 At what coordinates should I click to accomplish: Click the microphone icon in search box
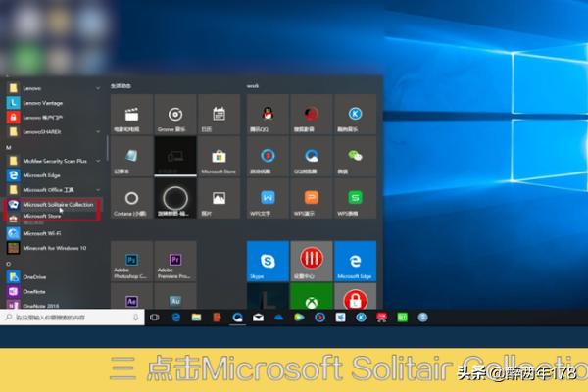click(136, 318)
